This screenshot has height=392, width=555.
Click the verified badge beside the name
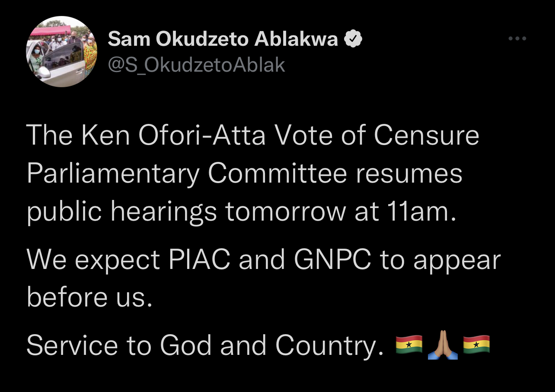click(353, 39)
